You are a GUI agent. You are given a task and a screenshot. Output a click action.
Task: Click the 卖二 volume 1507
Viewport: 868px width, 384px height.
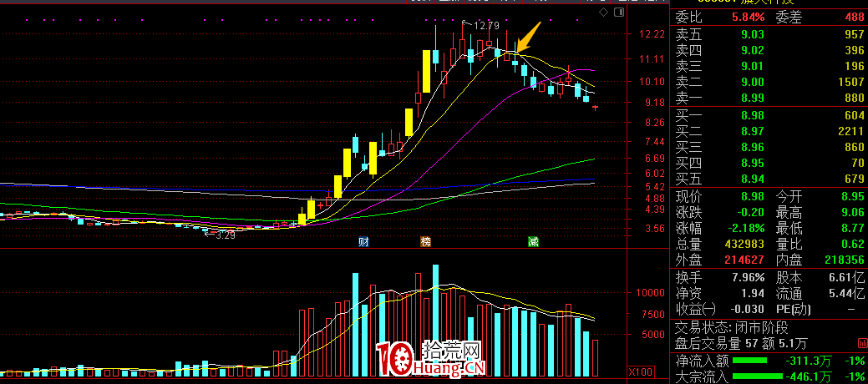(x=850, y=83)
